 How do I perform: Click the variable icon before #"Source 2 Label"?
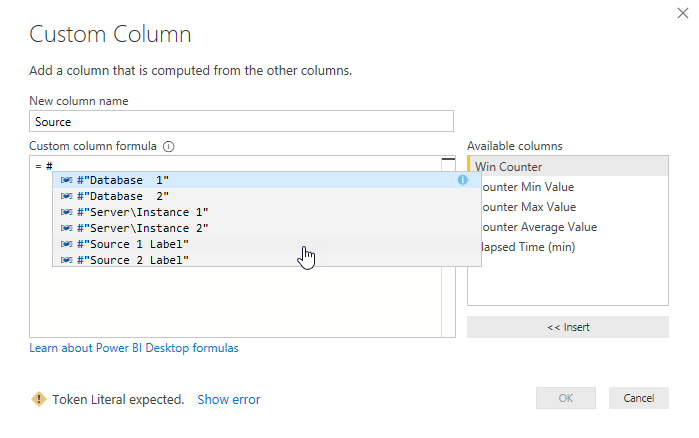(x=66, y=260)
